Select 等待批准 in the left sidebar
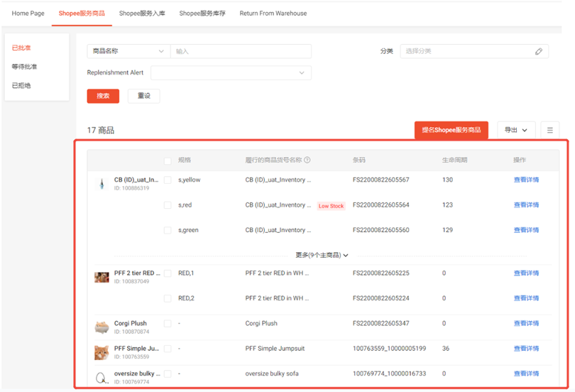 point(24,66)
